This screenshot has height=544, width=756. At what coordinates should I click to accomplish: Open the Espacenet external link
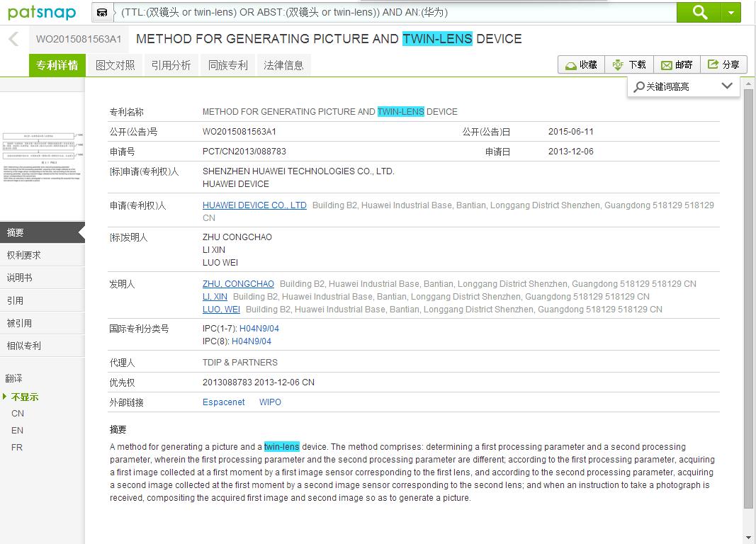tap(223, 402)
